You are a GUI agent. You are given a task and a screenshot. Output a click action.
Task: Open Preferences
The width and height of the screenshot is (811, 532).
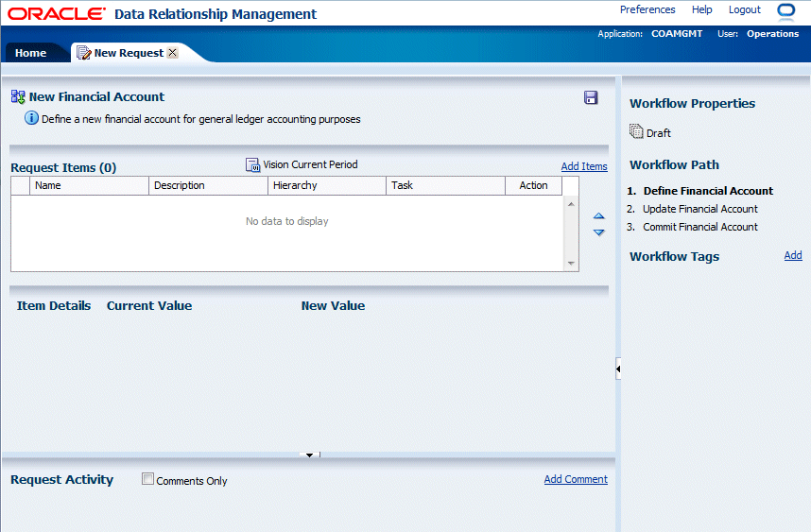click(647, 9)
